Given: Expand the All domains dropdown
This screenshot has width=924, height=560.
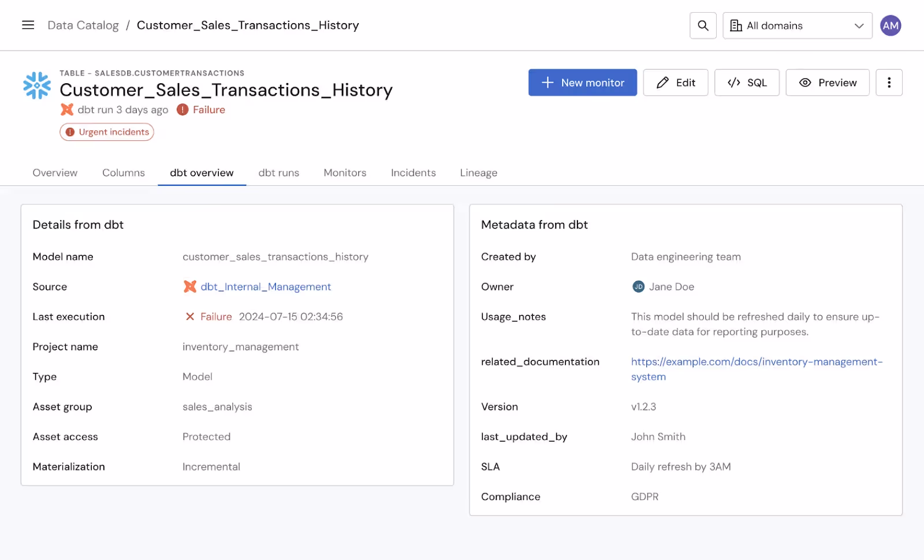Looking at the screenshot, I should pyautogui.click(x=797, y=25).
